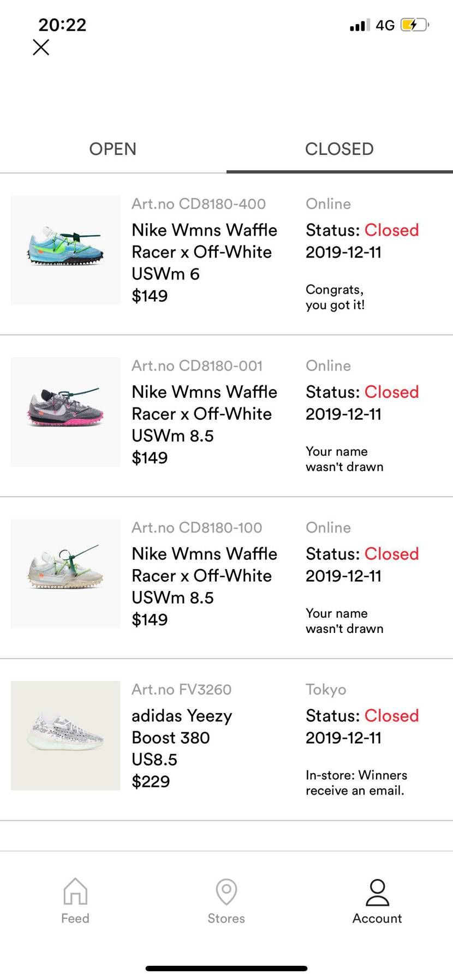Tap the adidas Yeezy Boost 380 thumbnail
The height and width of the screenshot is (980, 453).
pos(65,736)
